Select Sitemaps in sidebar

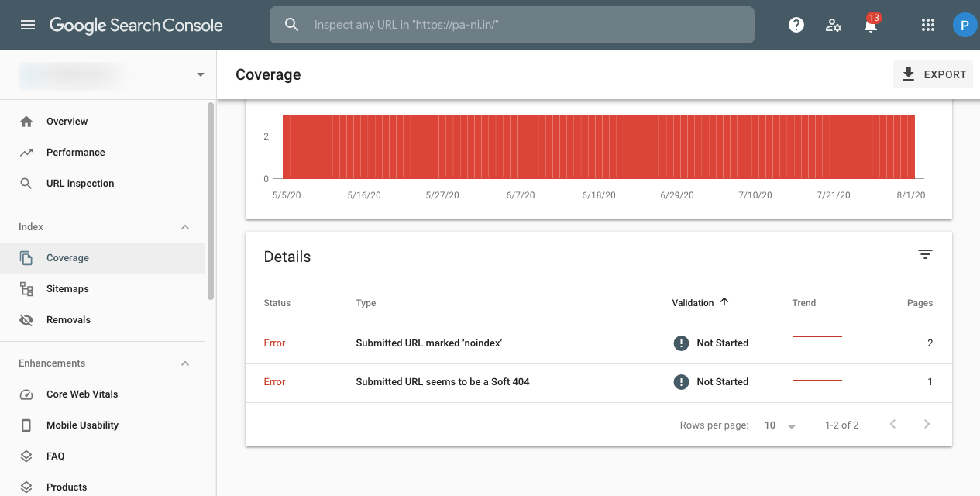[x=102, y=289]
